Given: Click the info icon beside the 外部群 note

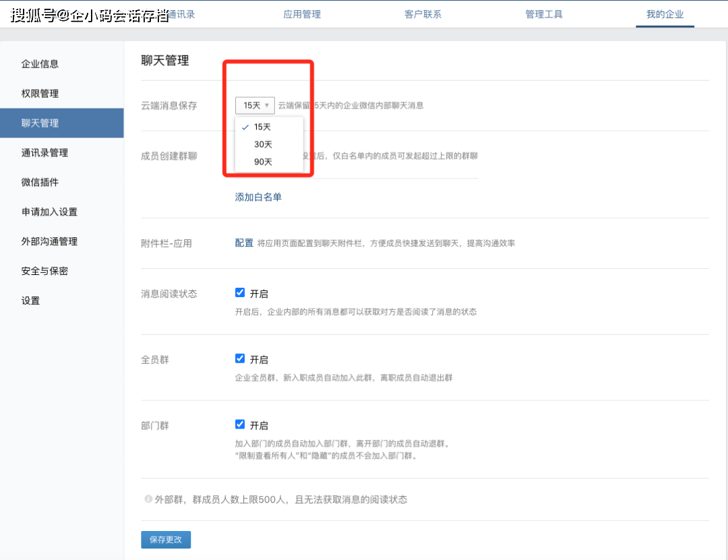Looking at the screenshot, I should (148, 499).
